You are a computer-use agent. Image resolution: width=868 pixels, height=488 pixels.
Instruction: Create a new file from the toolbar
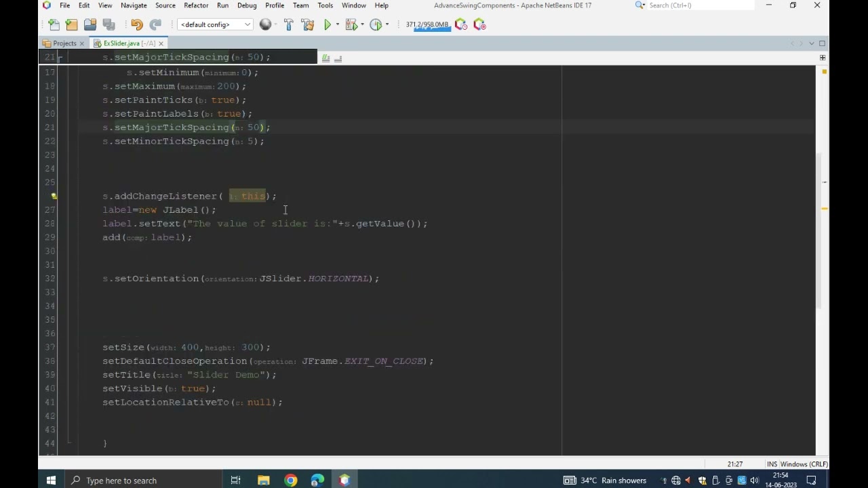(x=54, y=24)
